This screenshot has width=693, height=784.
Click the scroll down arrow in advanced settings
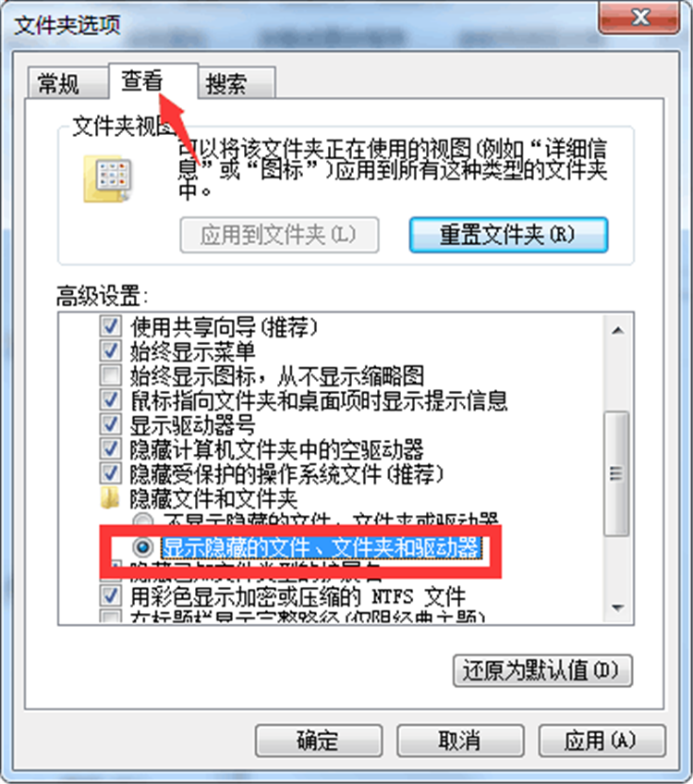[618, 608]
